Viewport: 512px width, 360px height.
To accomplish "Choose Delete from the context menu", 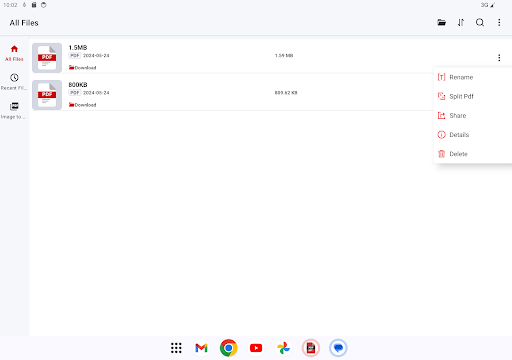I will [473, 154].
